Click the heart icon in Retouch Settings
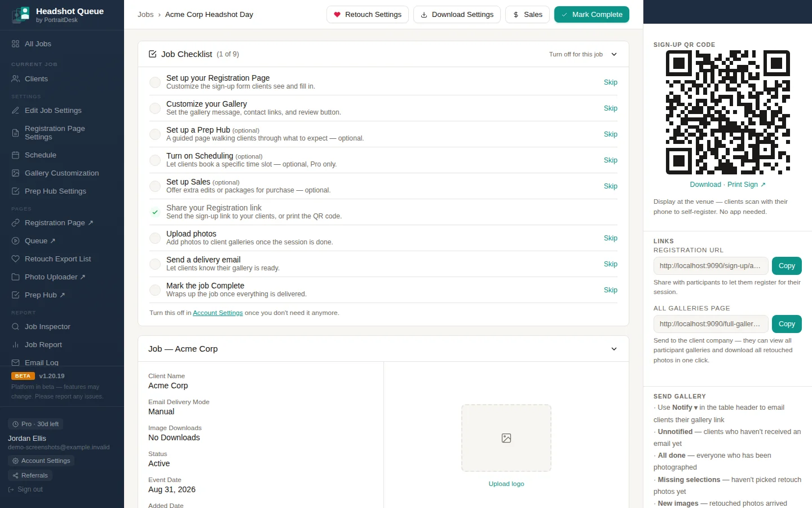This screenshot has height=508, width=812. [337, 15]
